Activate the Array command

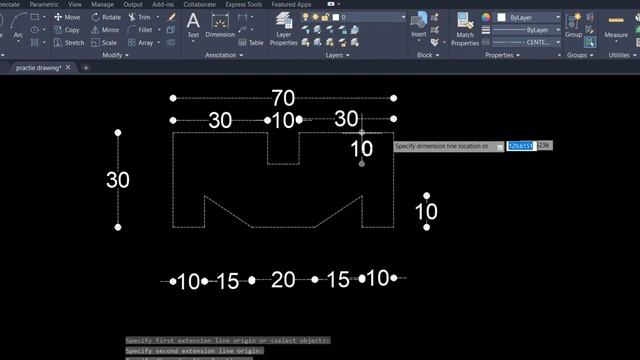[x=140, y=42]
